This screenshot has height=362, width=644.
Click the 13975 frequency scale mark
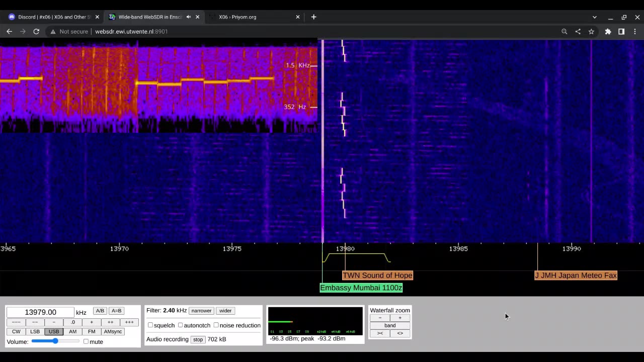click(232, 248)
